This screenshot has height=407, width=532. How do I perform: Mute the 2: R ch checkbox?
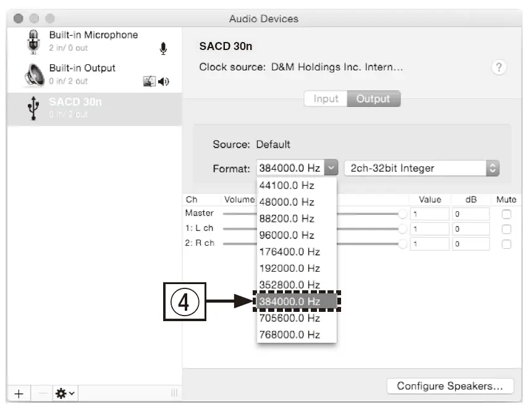[506, 244]
